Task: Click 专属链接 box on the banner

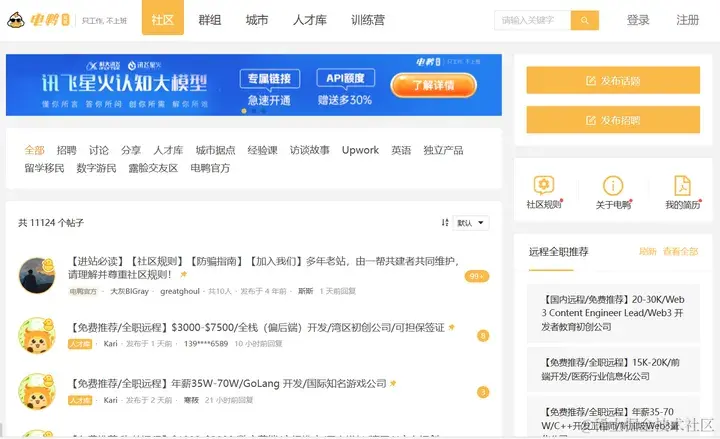Action: pos(270,79)
